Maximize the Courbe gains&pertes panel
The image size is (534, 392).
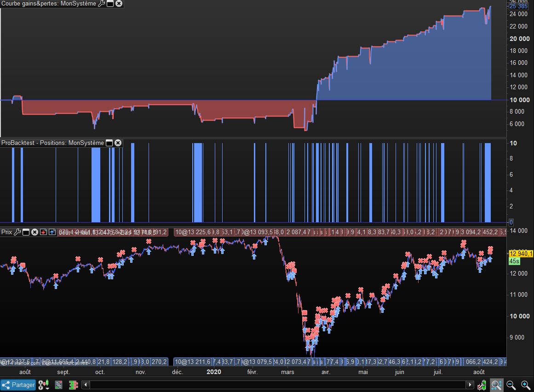click(x=110, y=4)
